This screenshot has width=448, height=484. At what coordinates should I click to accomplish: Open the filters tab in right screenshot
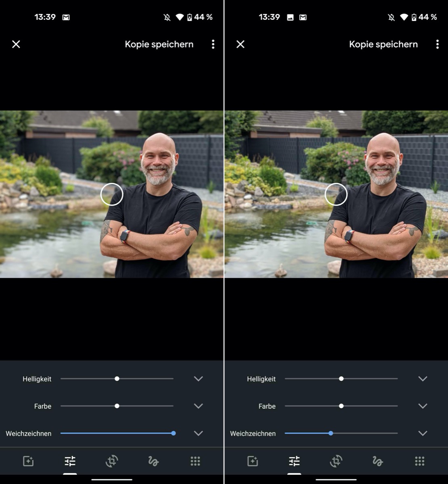coord(253,461)
